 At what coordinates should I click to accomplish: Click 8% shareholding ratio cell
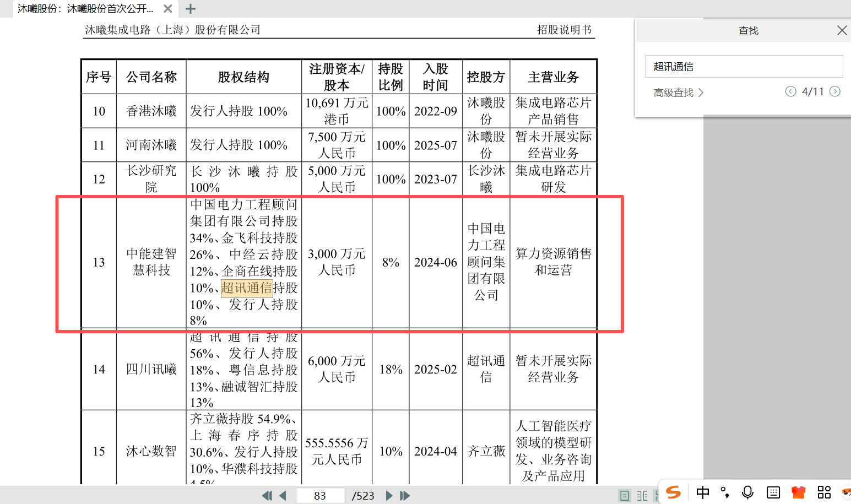[391, 262]
